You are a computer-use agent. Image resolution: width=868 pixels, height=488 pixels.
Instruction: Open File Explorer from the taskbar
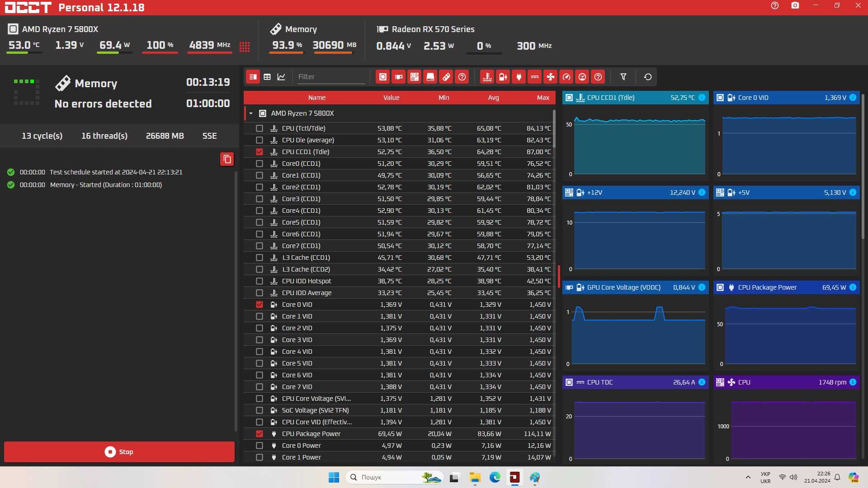475,477
